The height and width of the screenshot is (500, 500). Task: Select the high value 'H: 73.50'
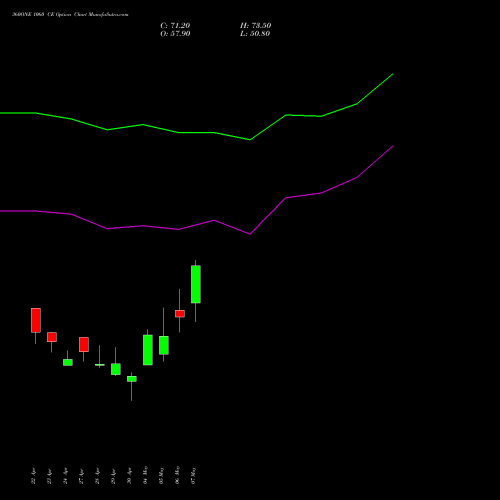coord(255,26)
